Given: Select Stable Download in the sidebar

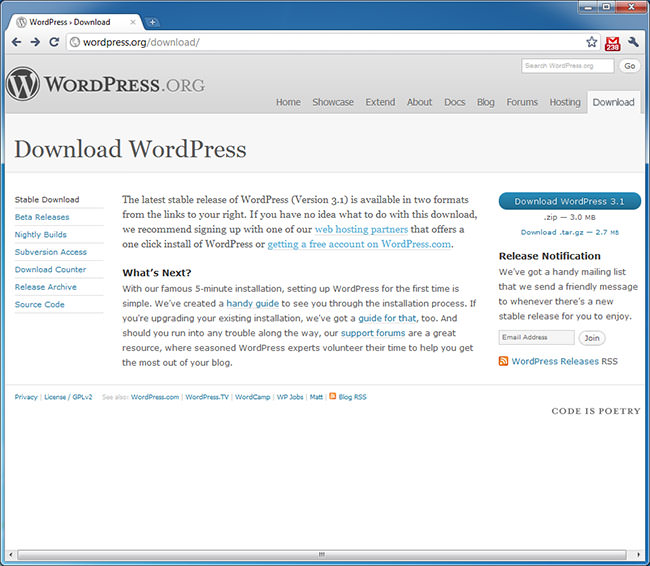Looking at the screenshot, I should coord(47,199).
